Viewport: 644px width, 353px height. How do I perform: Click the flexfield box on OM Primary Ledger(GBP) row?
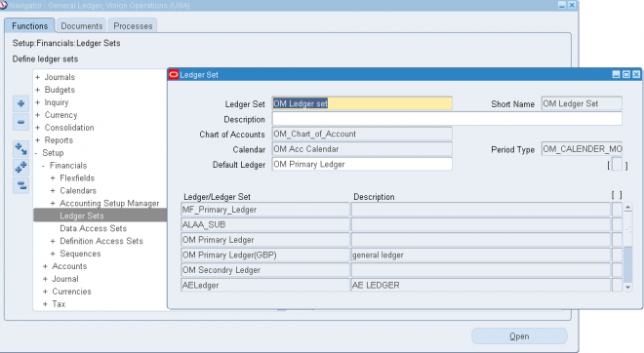pyautogui.click(x=617, y=255)
